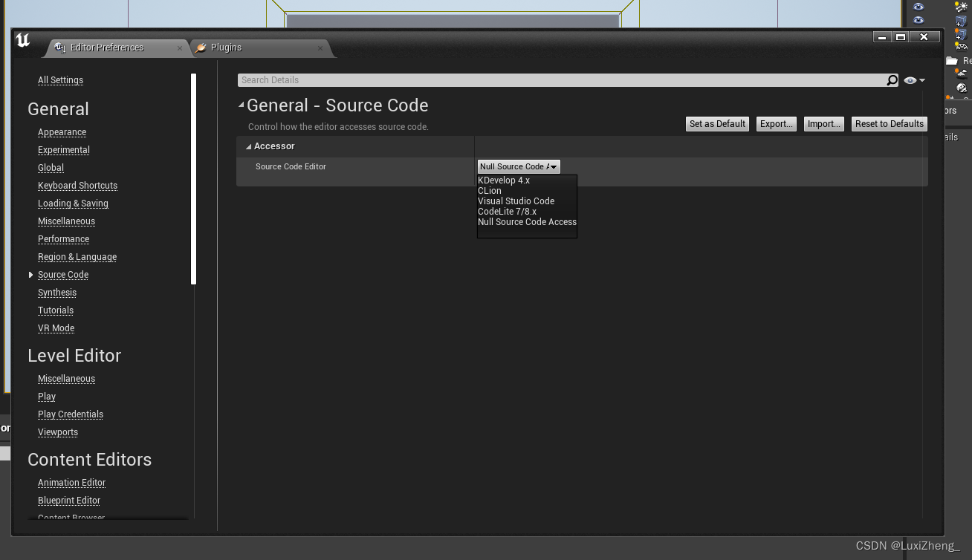Open Animation Editor settings

[x=71, y=483]
